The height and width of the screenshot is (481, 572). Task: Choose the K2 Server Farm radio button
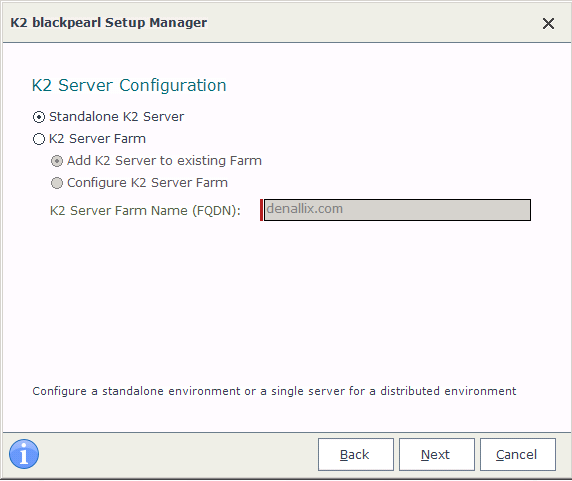pos(39,139)
